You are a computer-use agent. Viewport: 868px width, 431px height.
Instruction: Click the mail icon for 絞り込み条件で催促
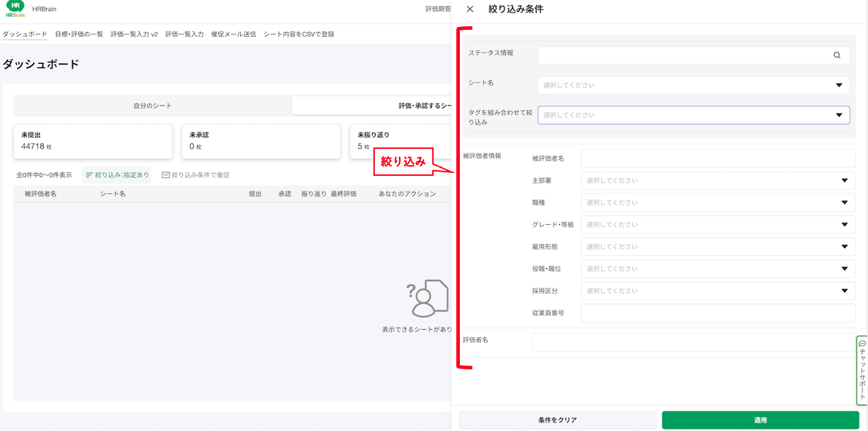tap(166, 175)
